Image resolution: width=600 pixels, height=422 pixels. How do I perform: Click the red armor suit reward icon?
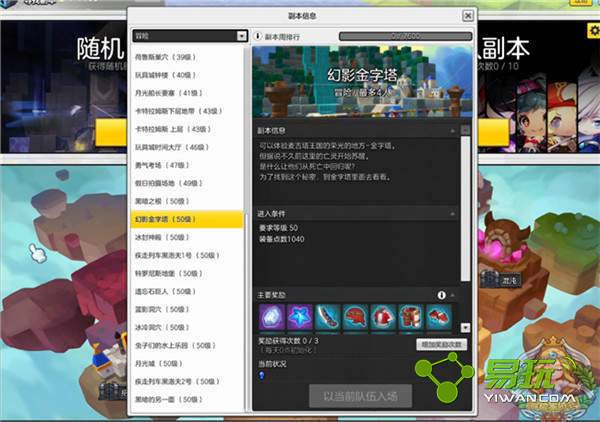(x=411, y=316)
